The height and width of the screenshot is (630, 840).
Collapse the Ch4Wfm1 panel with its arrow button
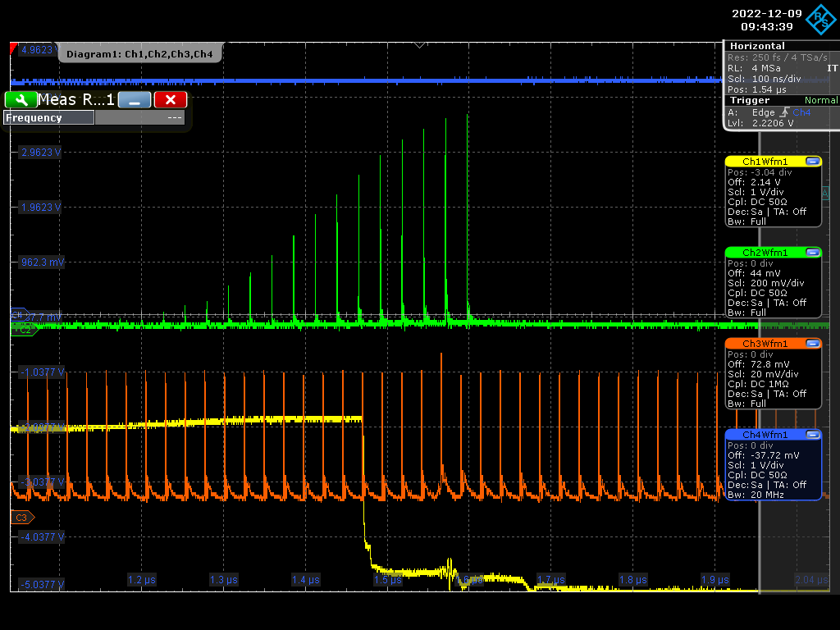coord(813,434)
